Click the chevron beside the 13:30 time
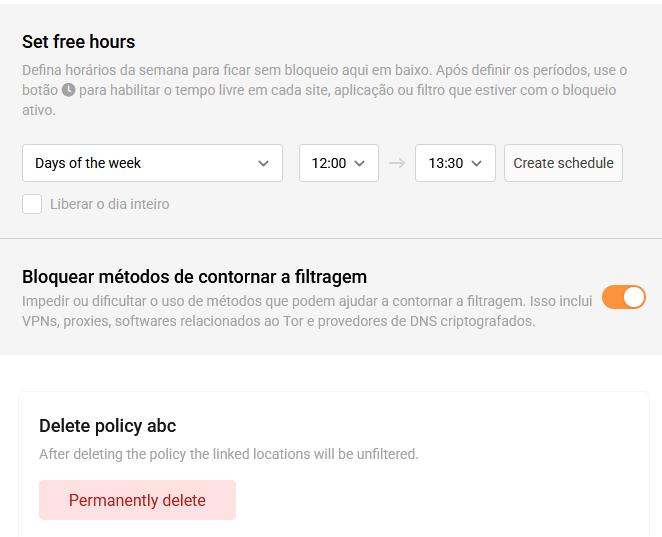Image resolution: width=662 pixels, height=537 pixels. pos(477,163)
